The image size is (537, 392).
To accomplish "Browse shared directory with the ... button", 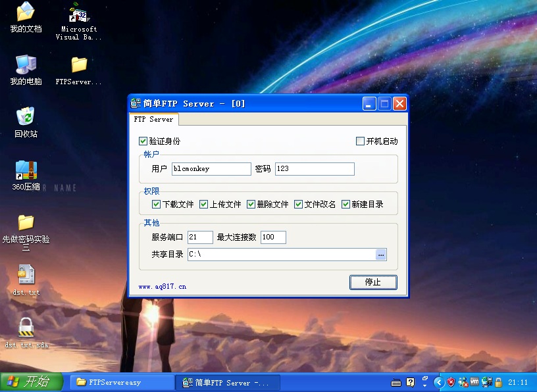I will (x=381, y=255).
